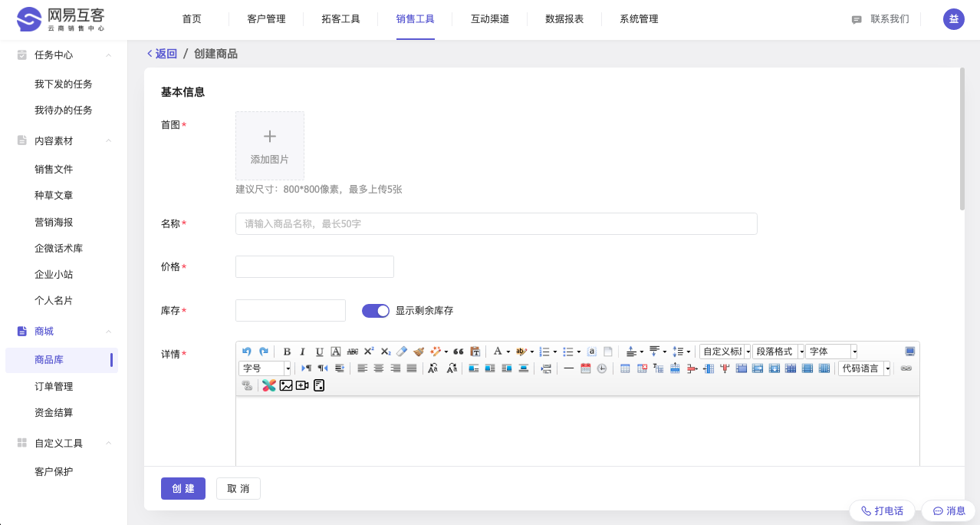This screenshot has width=980, height=525.
Task: Open the font color picker dropdown
Action: tap(508, 352)
